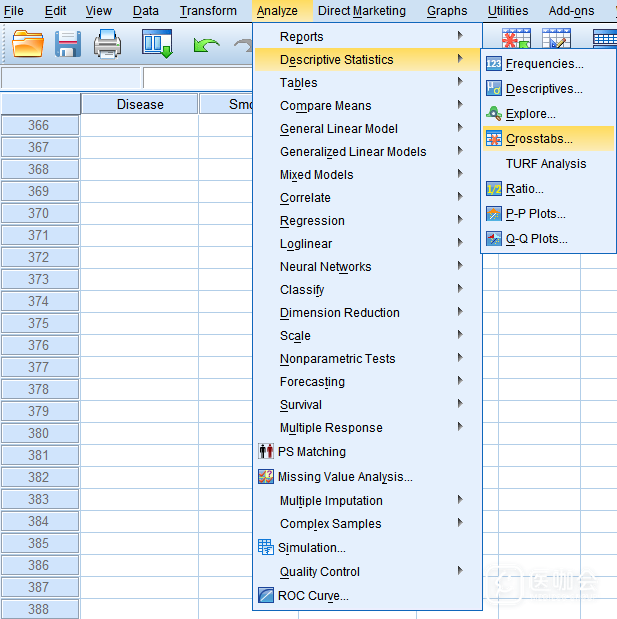Screen dimensions: 617x619
Task: Expand the Regression submenu
Action: (x=312, y=221)
